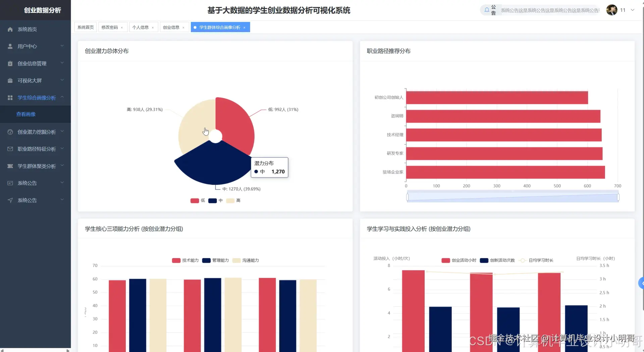Screen dimensions: 644x352
Task: Close the 个人信息 tab
Action: click(x=153, y=28)
